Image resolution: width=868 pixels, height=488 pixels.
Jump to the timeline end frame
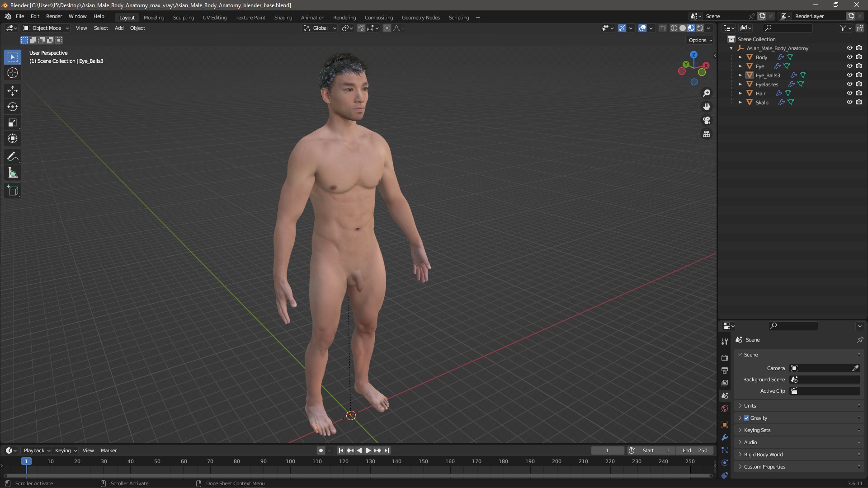tap(387, 450)
